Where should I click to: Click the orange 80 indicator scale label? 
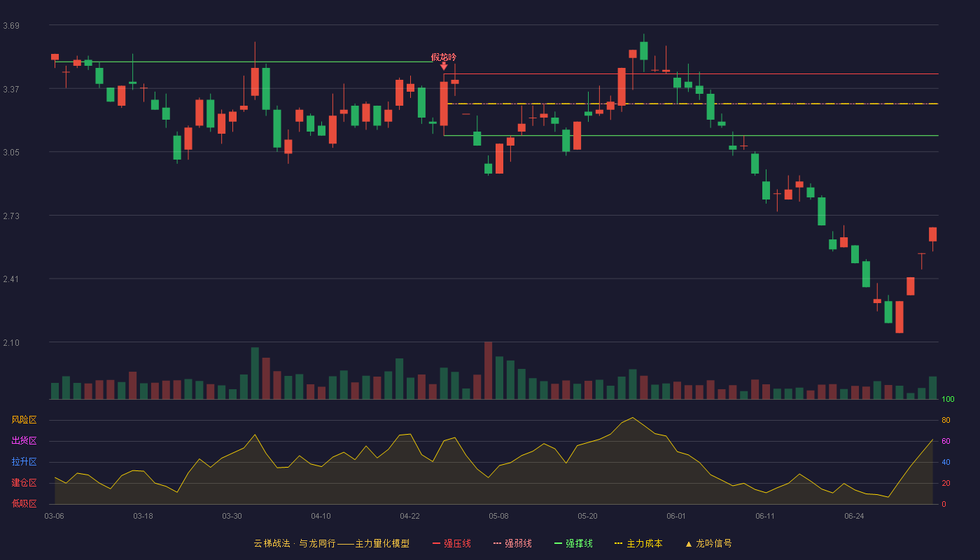pos(946,421)
